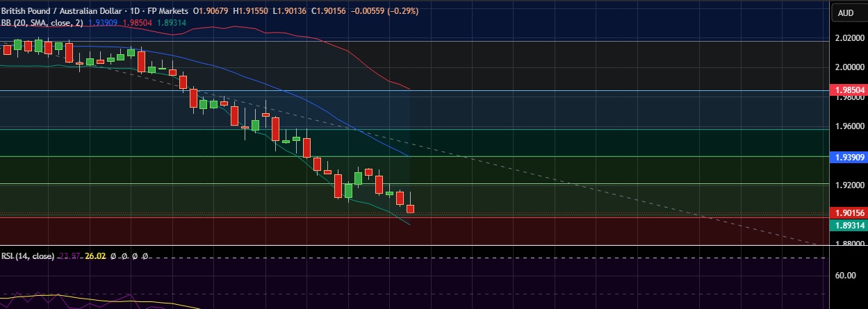
Task: Click the BB basis value 1.93909 in legend
Action: point(104,22)
